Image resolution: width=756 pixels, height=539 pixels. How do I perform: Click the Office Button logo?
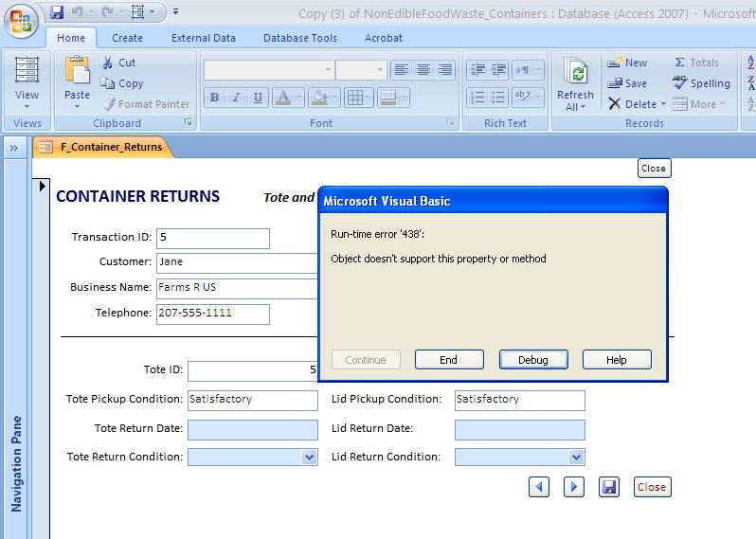click(21, 21)
